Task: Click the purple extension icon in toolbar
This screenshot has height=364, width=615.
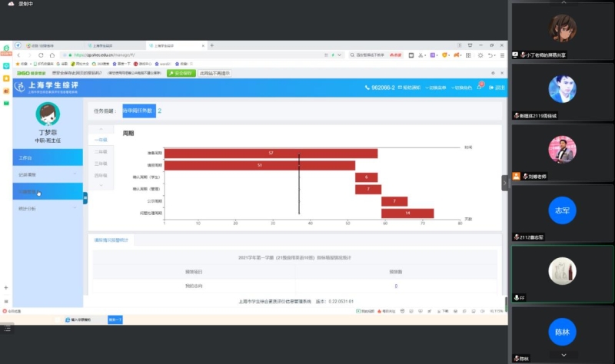Action: click(x=433, y=55)
